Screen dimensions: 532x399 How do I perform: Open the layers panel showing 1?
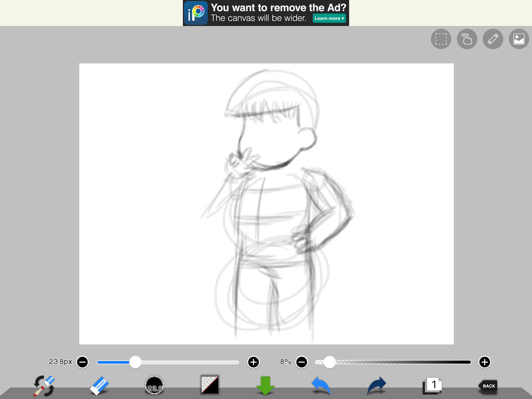point(432,386)
